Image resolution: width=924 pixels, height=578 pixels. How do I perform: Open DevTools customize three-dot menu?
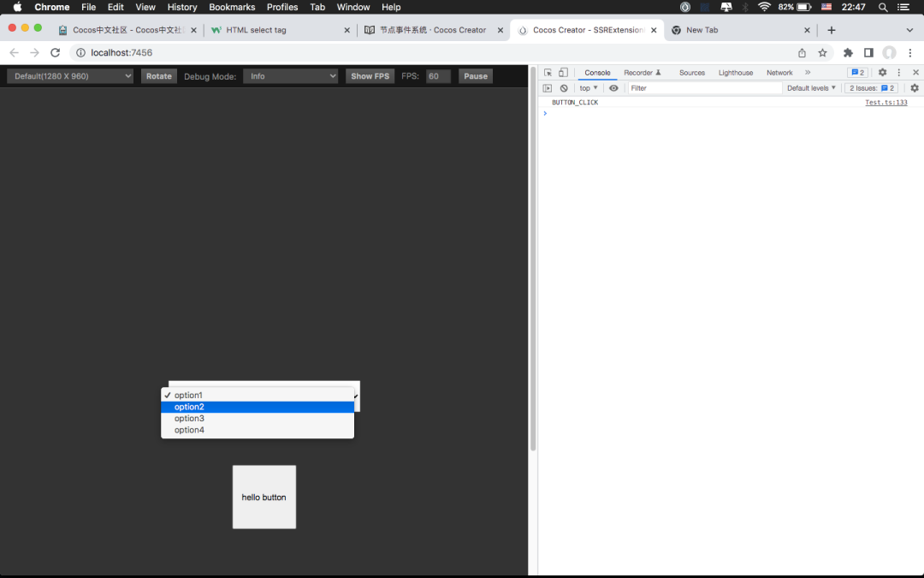pyautogui.click(x=899, y=72)
